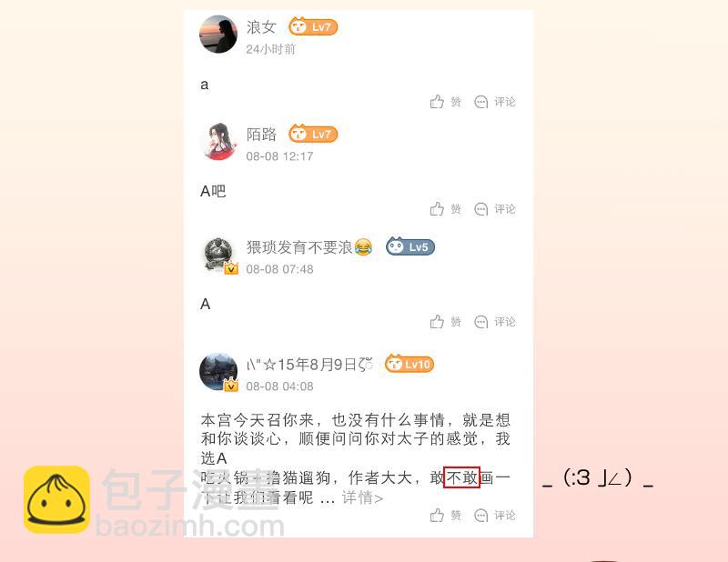Like 陌路's 'A吧' comment
The width and height of the screenshot is (728, 562).
point(445,209)
